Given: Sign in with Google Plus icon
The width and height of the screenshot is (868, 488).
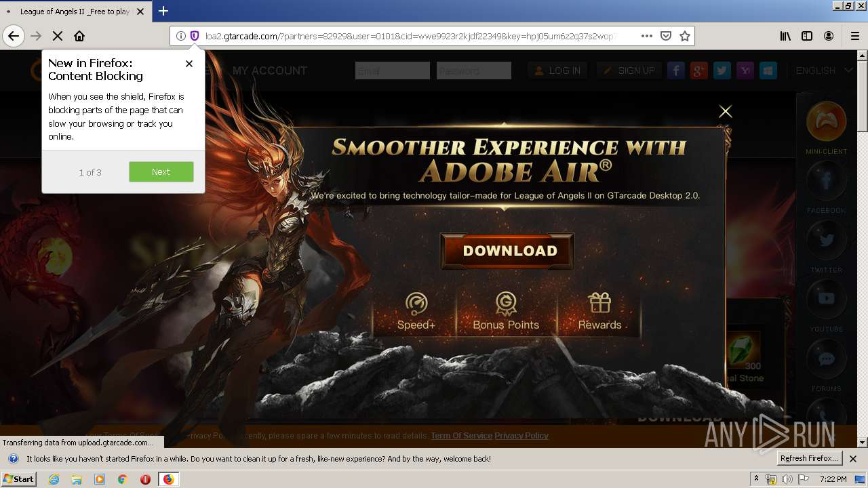Looking at the screenshot, I should click(x=699, y=70).
